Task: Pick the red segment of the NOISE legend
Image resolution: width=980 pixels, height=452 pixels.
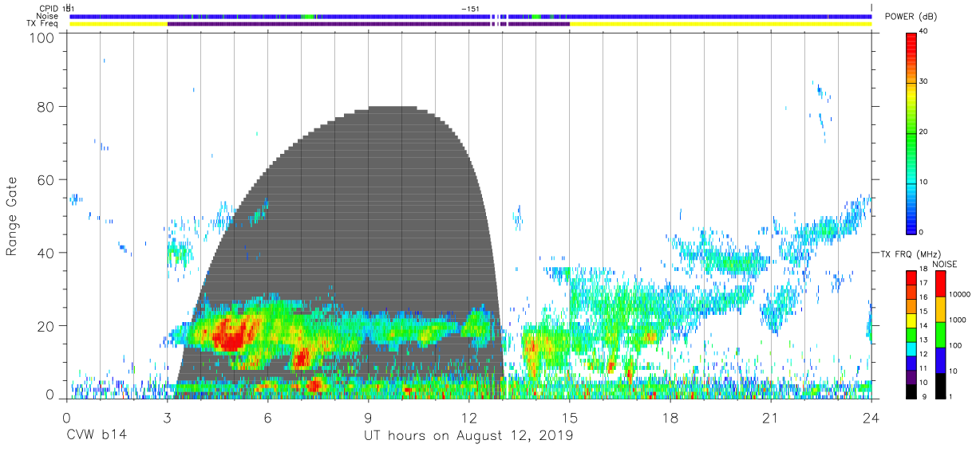Action: [x=940, y=284]
